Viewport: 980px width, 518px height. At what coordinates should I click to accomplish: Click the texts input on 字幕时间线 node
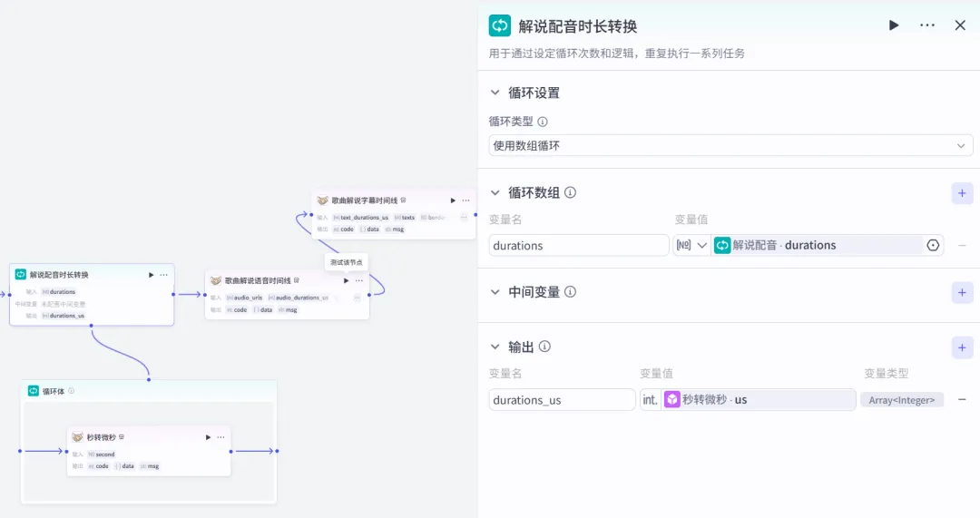[x=405, y=218]
